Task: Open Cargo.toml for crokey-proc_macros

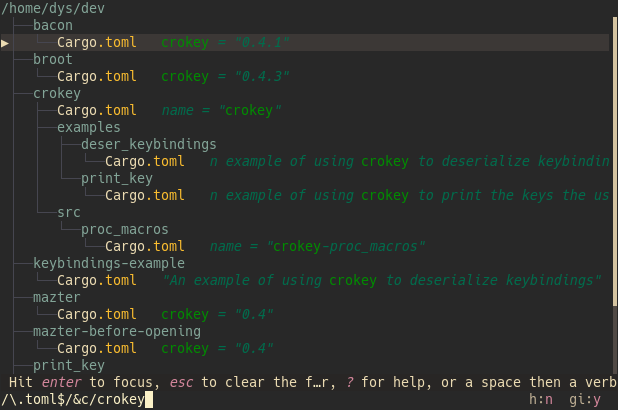Action: (x=145, y=246)
